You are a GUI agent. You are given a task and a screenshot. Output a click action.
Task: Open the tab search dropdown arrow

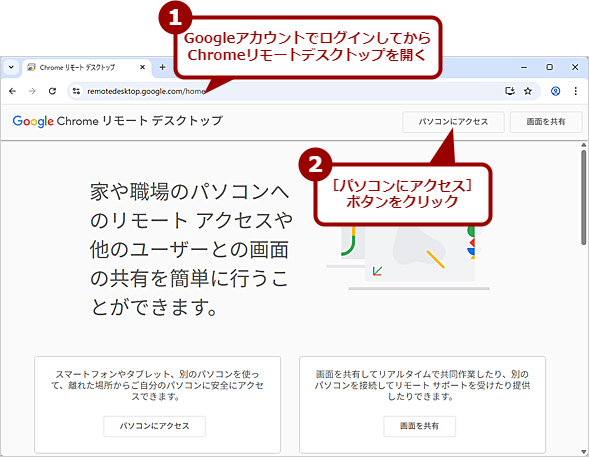11,68
